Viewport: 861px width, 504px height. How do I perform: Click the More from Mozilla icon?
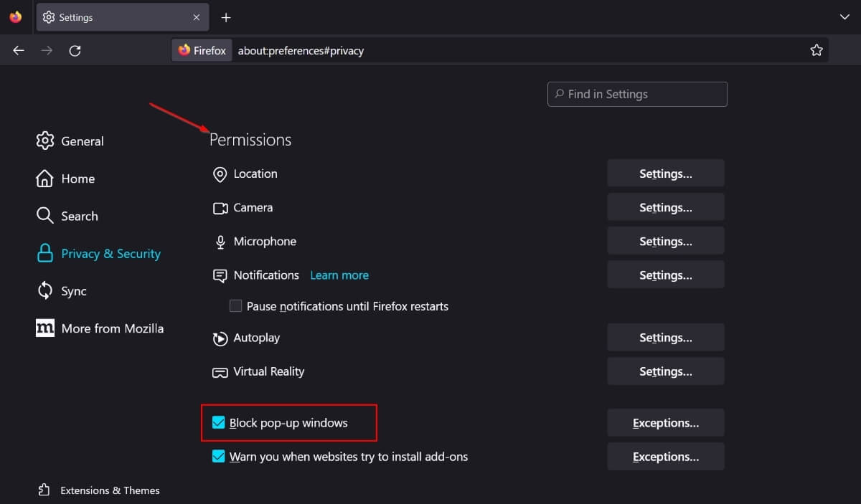[x=44, y=328]
